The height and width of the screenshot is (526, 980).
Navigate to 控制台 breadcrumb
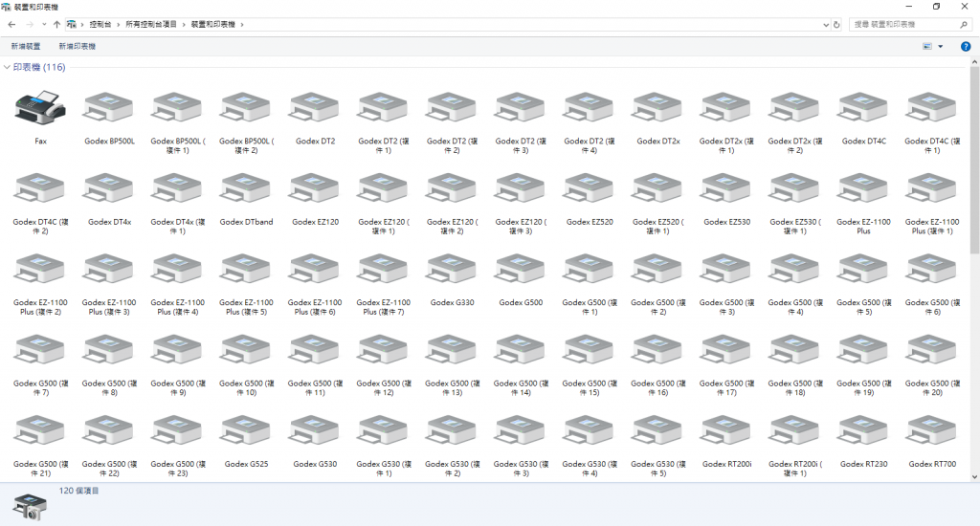coord(100,24)
